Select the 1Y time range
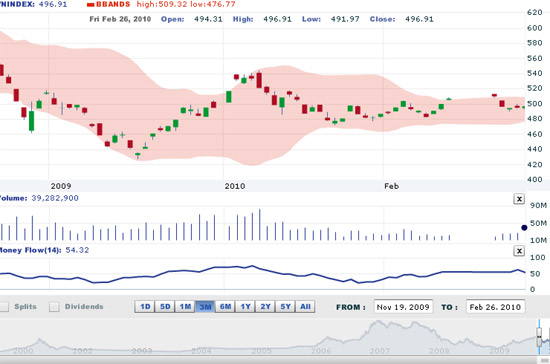The height and width of the screenshot is (364, 550). pos(245,307)
